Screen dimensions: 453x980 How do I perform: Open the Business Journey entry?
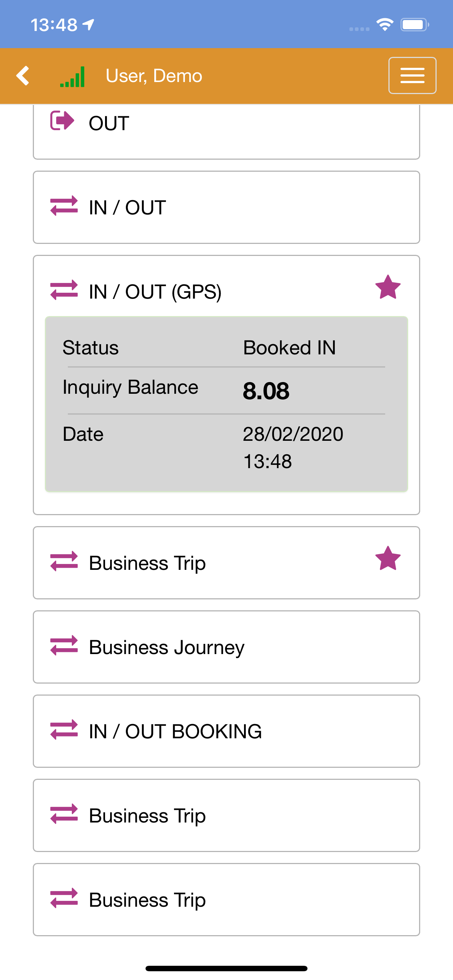[x=226, y=647]
